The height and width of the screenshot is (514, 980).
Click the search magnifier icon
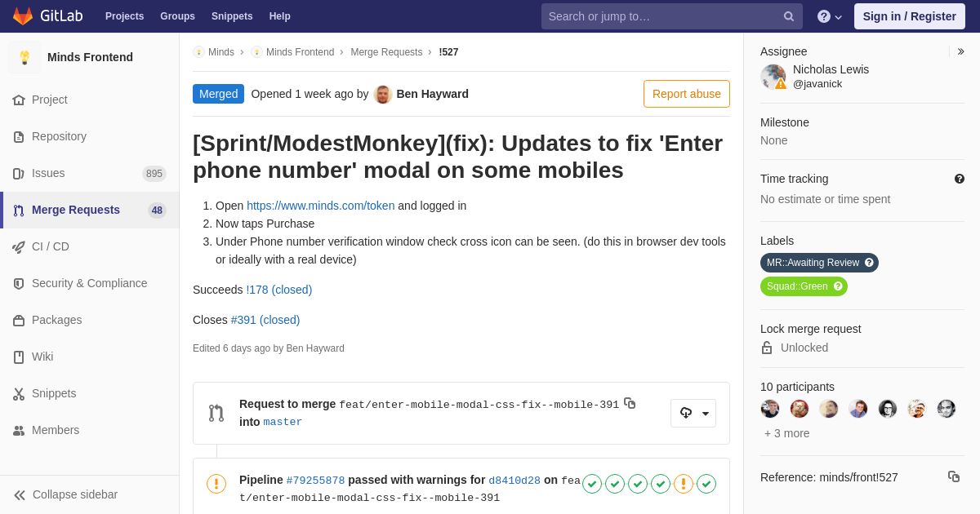(x=789, y=16)
